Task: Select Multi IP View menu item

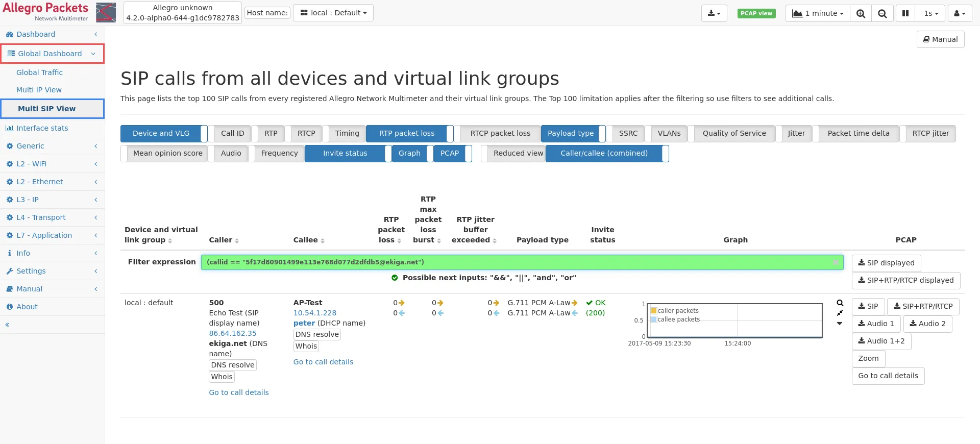Action: tap(39, 90)
